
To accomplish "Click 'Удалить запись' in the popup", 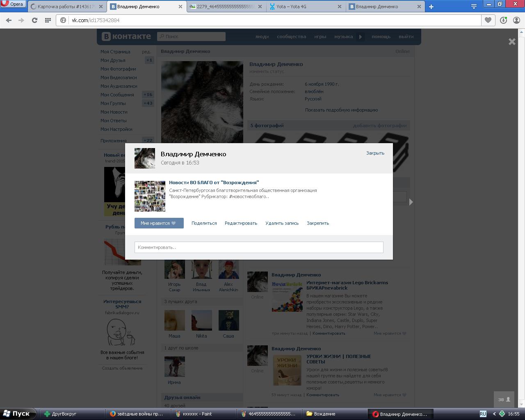I will 282,223.
